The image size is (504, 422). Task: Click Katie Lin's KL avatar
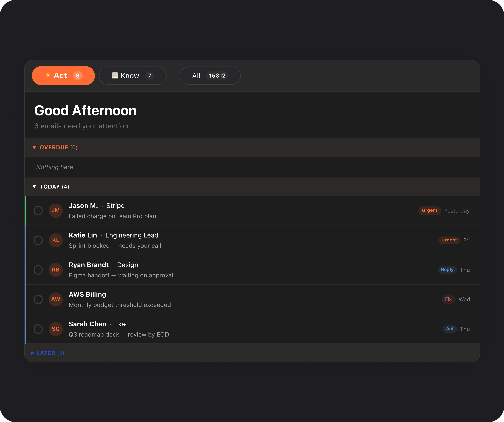[55, 240]
